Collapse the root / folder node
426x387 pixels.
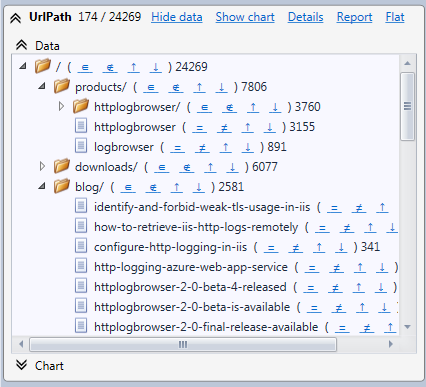(x=23, y=66)
